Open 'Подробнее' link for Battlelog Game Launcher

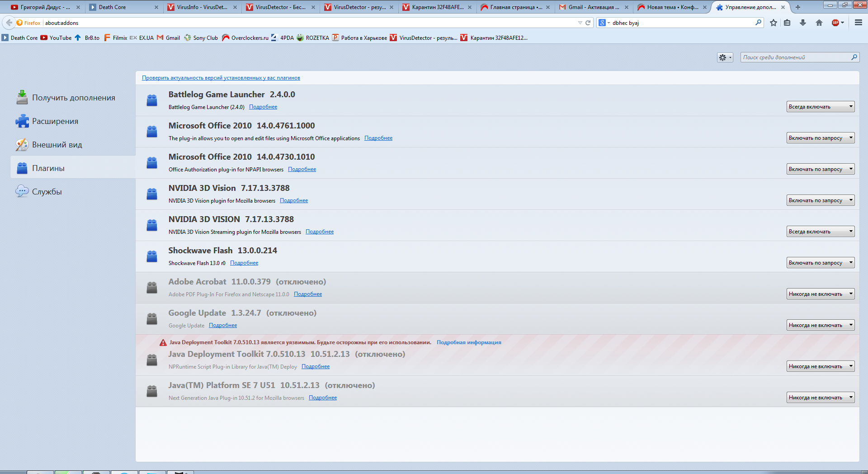coord(263,107)
